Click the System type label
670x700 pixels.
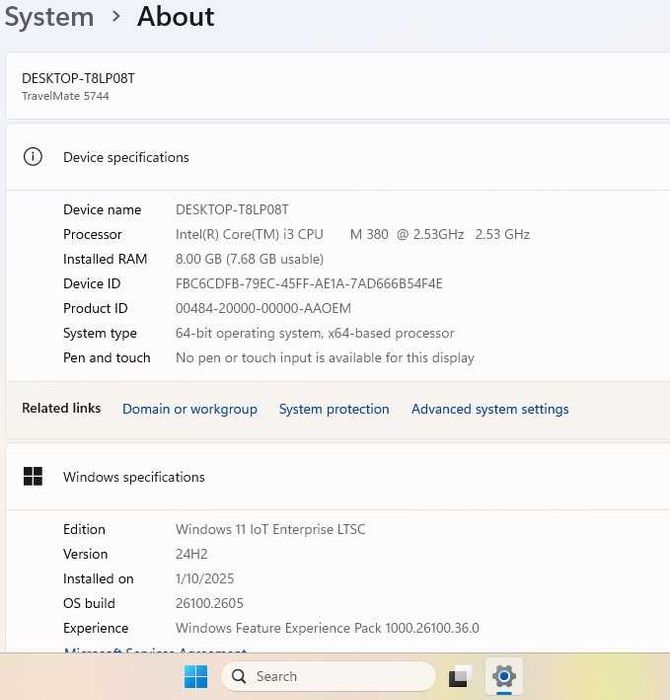click(x=100, y=333)
